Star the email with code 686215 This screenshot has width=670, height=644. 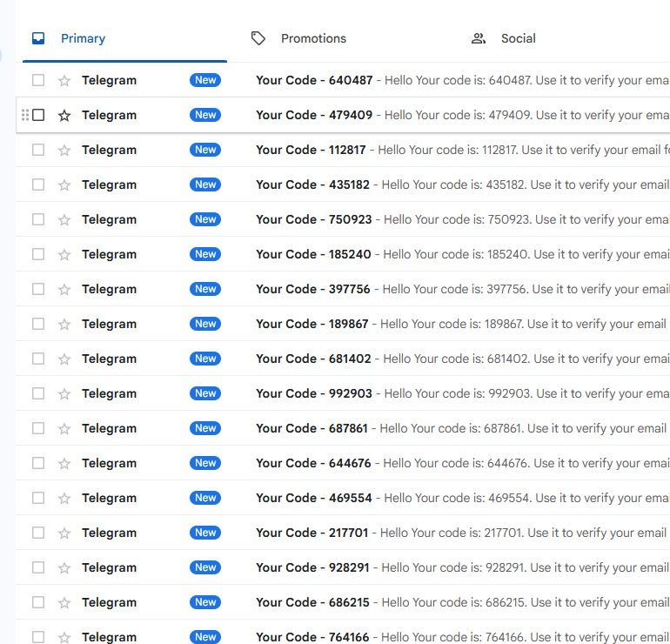click(64, 602)
